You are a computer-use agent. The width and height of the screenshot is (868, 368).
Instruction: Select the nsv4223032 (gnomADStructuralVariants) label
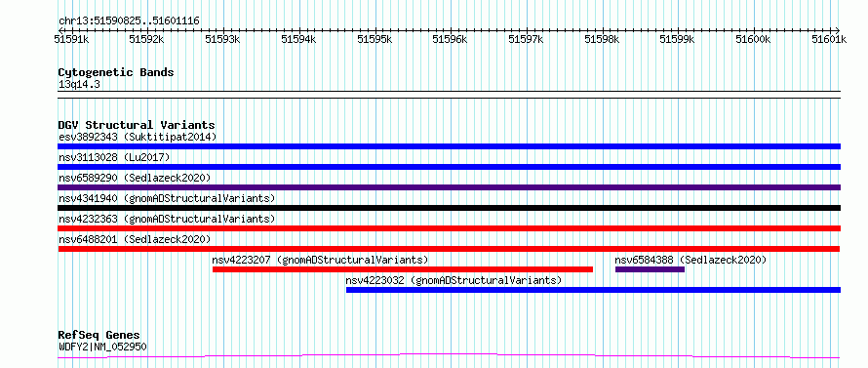click(454, 280)
